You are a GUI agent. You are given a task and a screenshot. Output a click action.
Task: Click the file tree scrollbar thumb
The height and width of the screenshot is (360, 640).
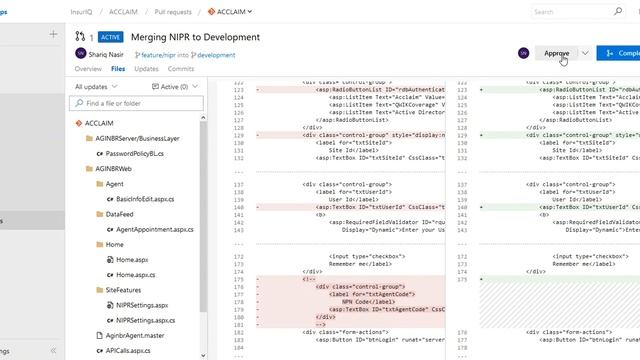tap(203, 216)
